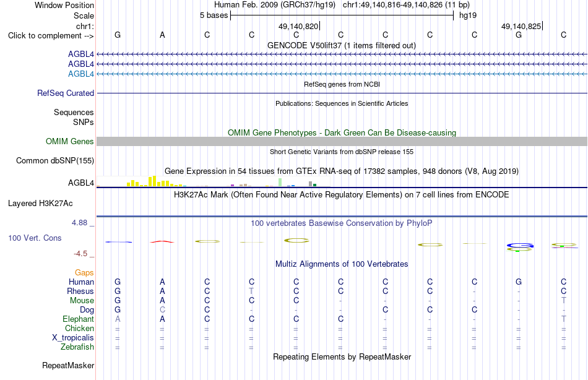Click the faded C base in Dog row
The width and height of the screenshot is (588, 380).
point(162,310)
